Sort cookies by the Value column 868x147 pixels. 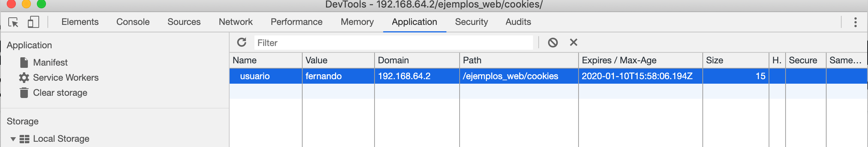(338, 60)
